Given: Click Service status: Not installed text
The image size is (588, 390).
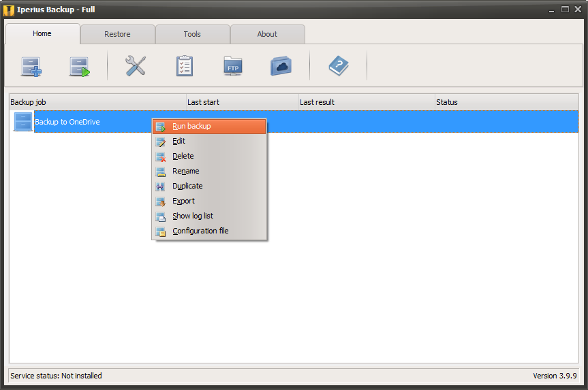Looking at the screenshot, I should 57,376.
